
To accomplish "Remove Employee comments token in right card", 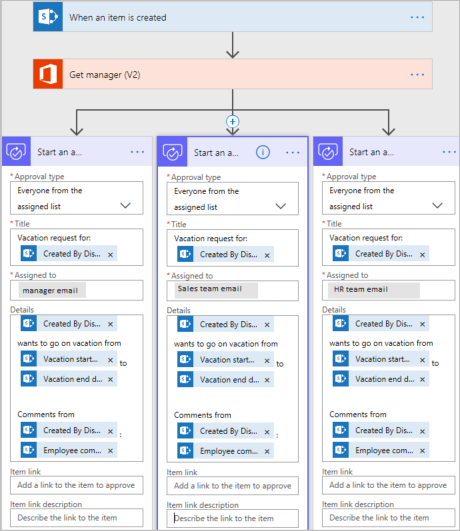I will click(x=422, y=451).
